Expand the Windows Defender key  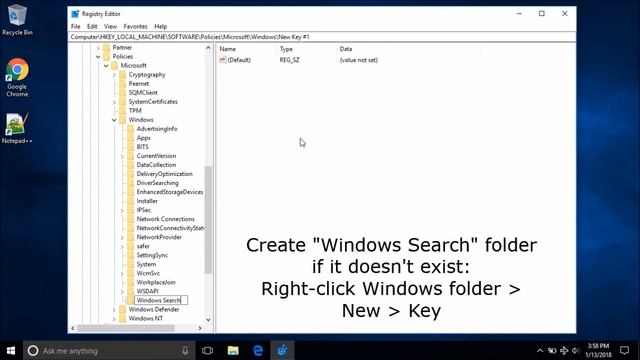[x=114, y=310]
